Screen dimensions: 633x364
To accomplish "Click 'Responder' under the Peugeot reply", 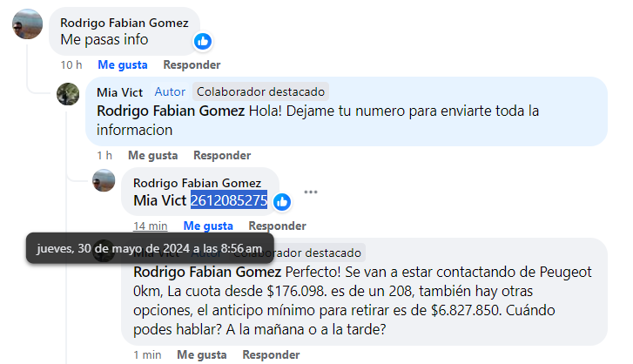I will click(x=271, y=354).
